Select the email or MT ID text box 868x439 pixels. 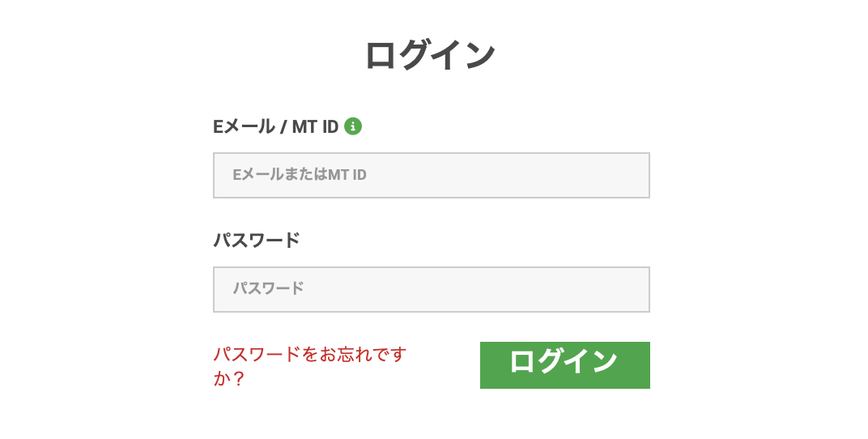tap(431, 175)
